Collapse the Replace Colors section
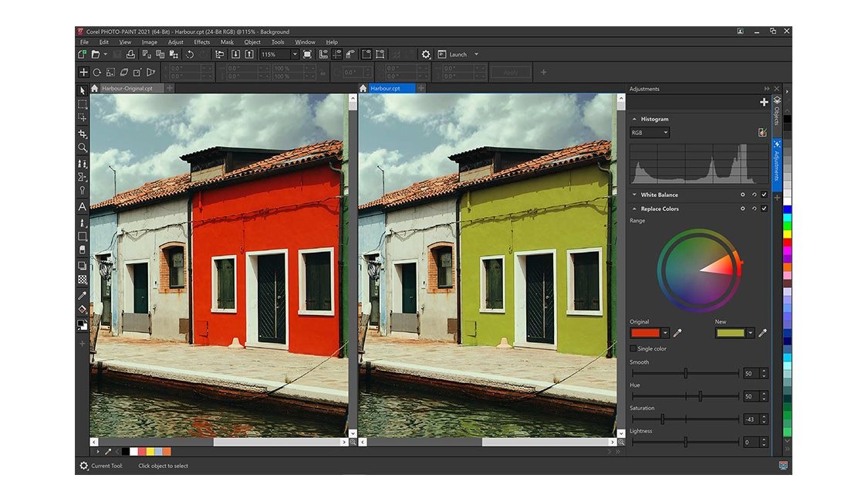 click(x=635, y=209)
